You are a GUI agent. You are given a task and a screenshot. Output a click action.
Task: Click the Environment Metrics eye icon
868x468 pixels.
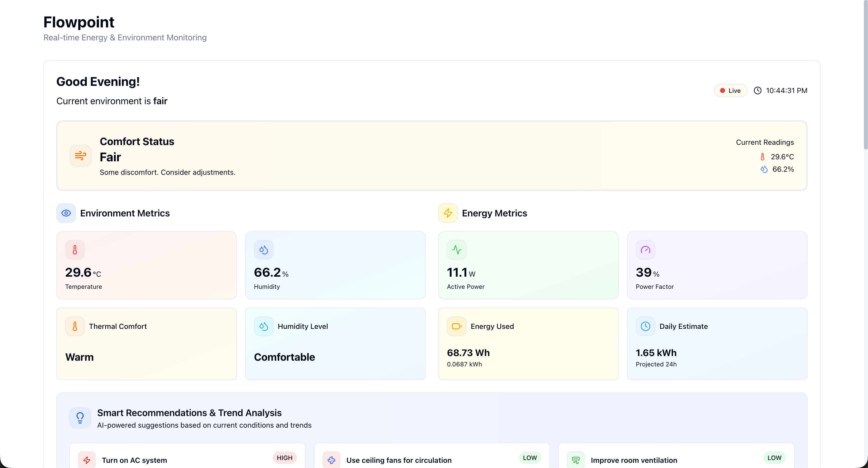pos(66,213)
